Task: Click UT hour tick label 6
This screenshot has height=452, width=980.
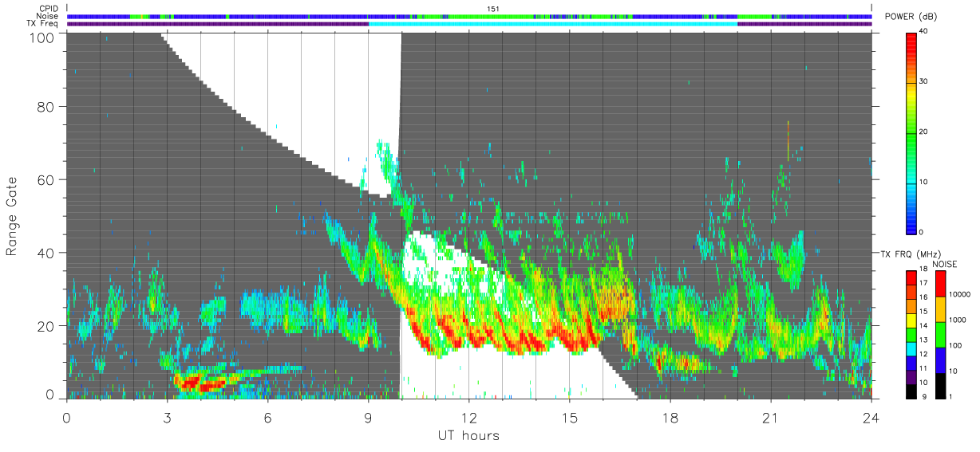Action: (267, 417)
